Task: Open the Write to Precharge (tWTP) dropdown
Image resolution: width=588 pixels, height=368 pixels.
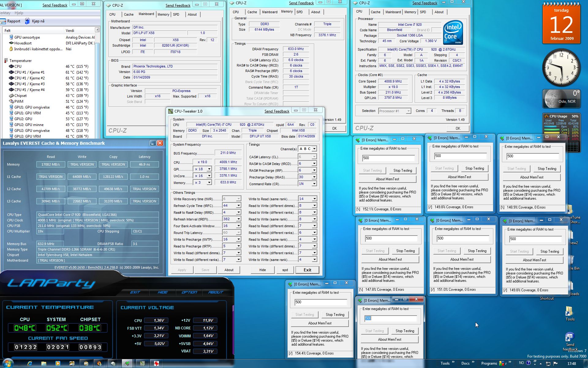Action: coord(238,239)
